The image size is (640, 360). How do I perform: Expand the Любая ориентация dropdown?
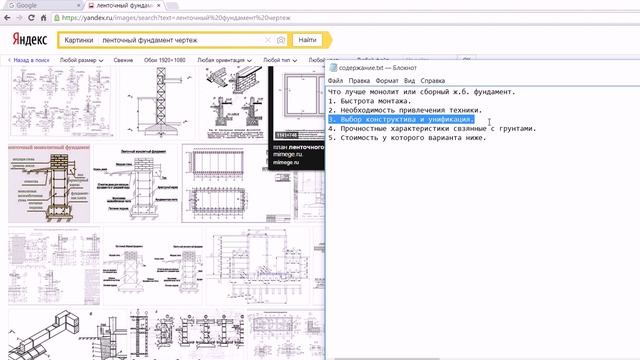224,60
